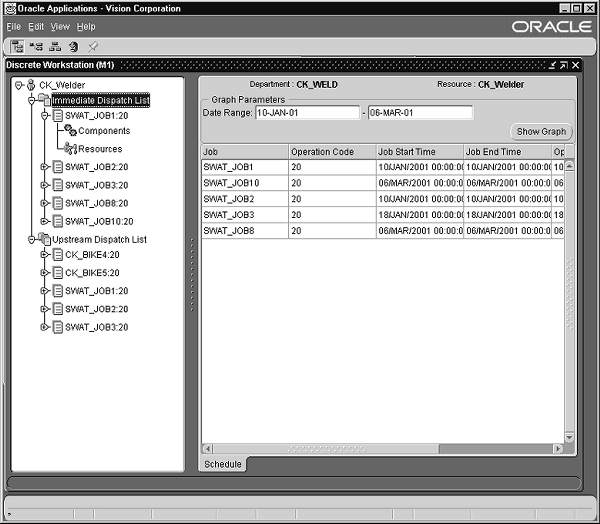
Task: Click the Show Graph button
Action: [541, 132]
